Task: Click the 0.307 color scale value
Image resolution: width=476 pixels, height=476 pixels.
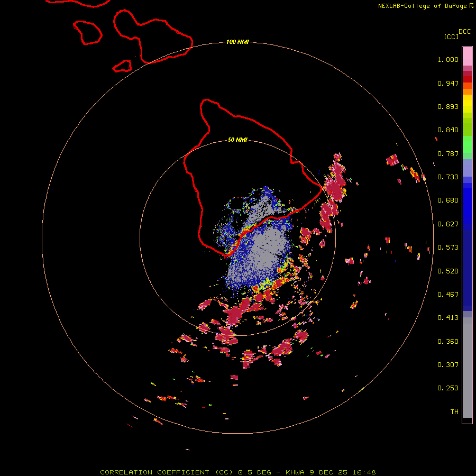Action: pyautogui.click(x=448, y=364)
